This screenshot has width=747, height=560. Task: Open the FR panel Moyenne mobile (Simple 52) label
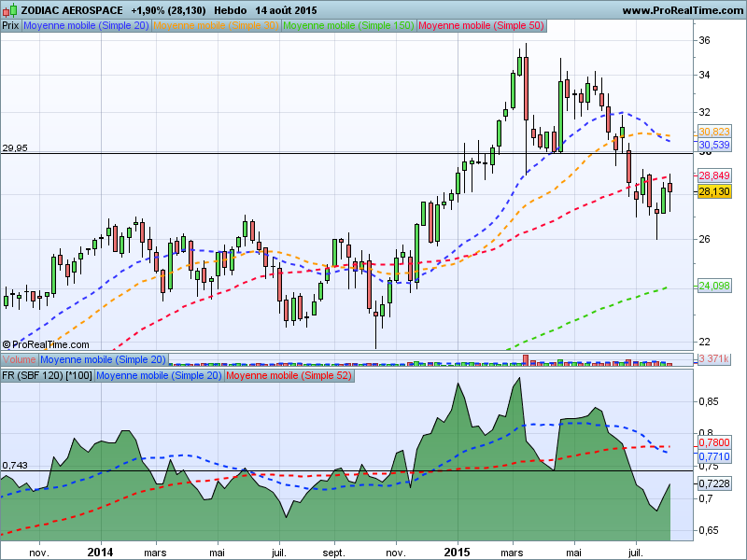click(289, 375)
